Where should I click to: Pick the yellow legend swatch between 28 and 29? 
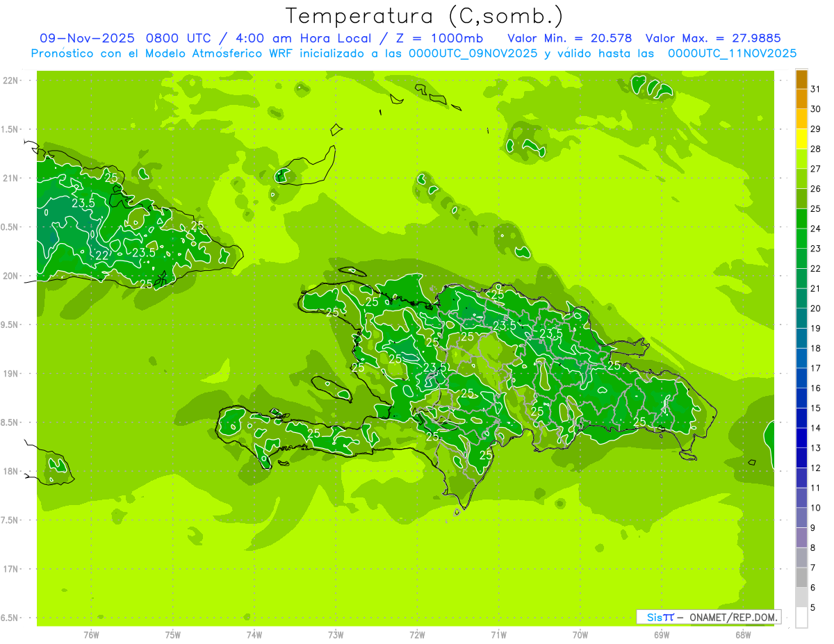click(801, 139)
